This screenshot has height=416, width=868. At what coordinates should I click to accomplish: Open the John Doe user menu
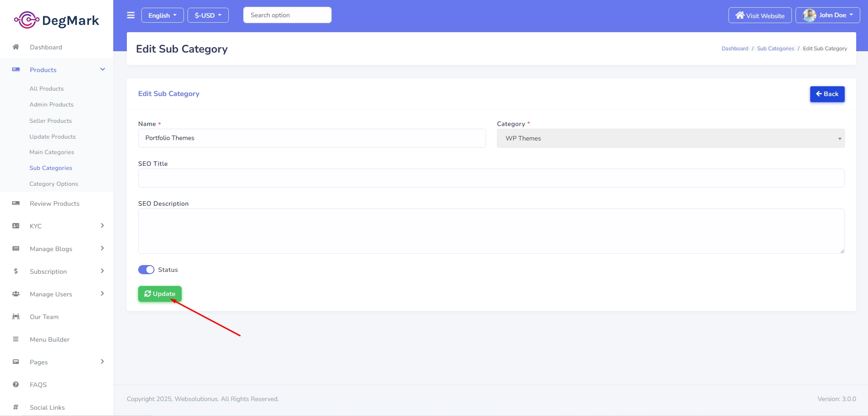click(x=828, y=15)
